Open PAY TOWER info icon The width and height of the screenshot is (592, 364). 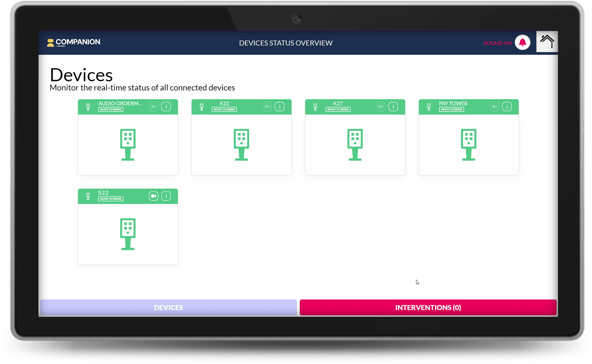pyautogui.click(x=507, y=107)
